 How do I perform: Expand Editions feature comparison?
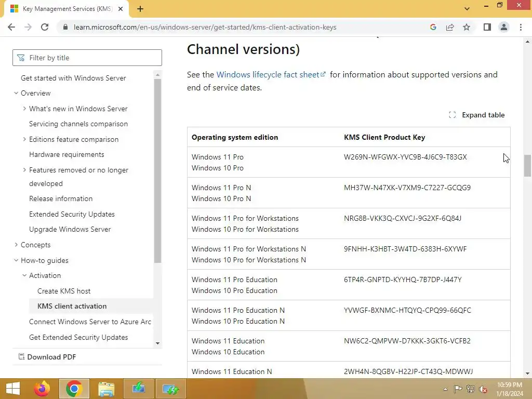pos(24,139)
